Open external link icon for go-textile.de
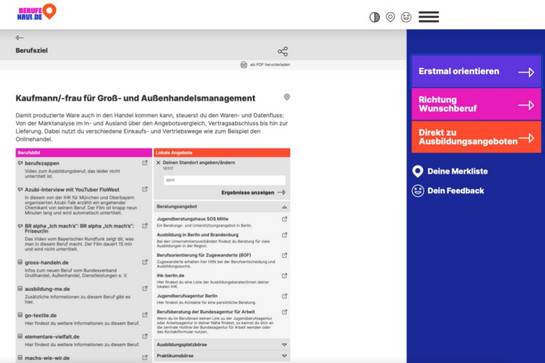 (x=145, y=315)
